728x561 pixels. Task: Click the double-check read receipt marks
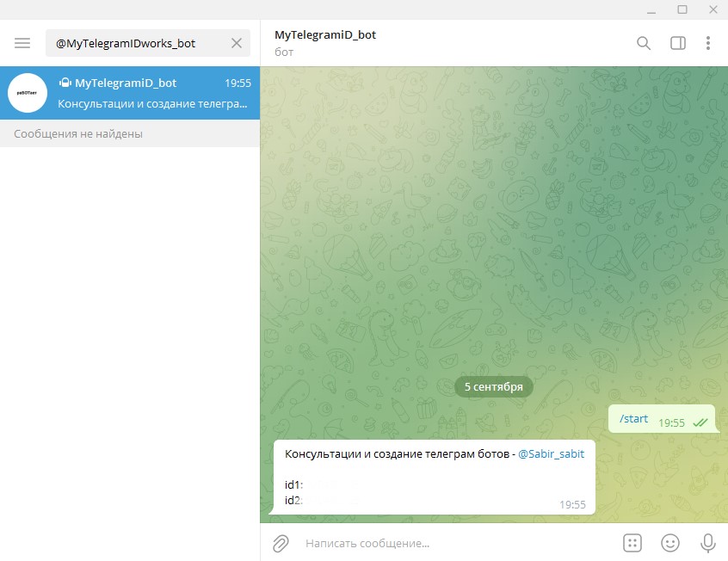click(700, 422)
